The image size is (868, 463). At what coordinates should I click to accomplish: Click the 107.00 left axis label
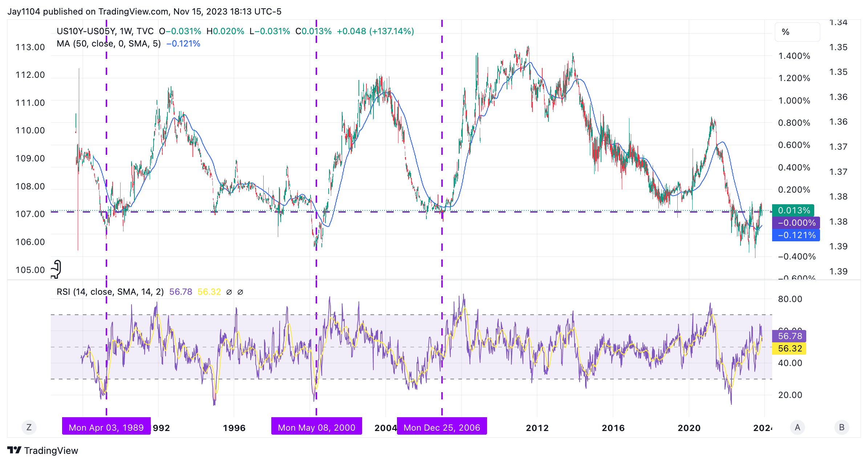(30, 214)
